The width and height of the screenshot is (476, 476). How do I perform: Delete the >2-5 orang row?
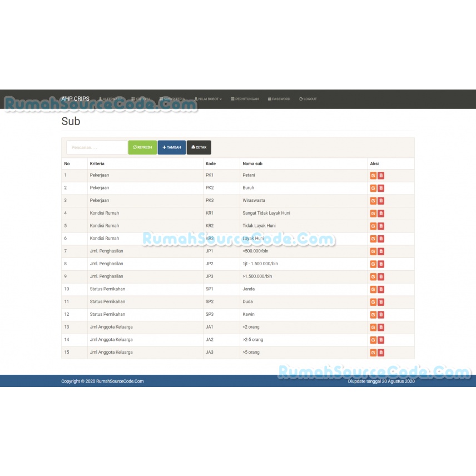tap(381, 340)
